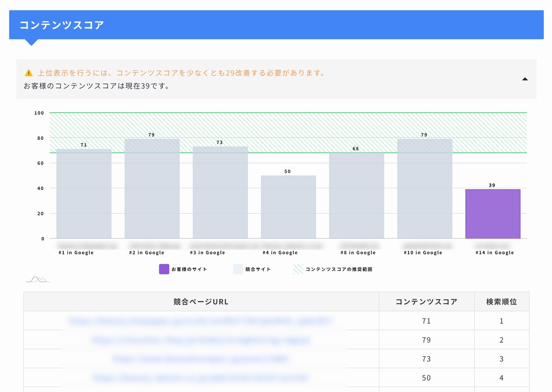Select the #8 in Google bar scored 68
The image size is (552, 392).
[x=357, y=196]
